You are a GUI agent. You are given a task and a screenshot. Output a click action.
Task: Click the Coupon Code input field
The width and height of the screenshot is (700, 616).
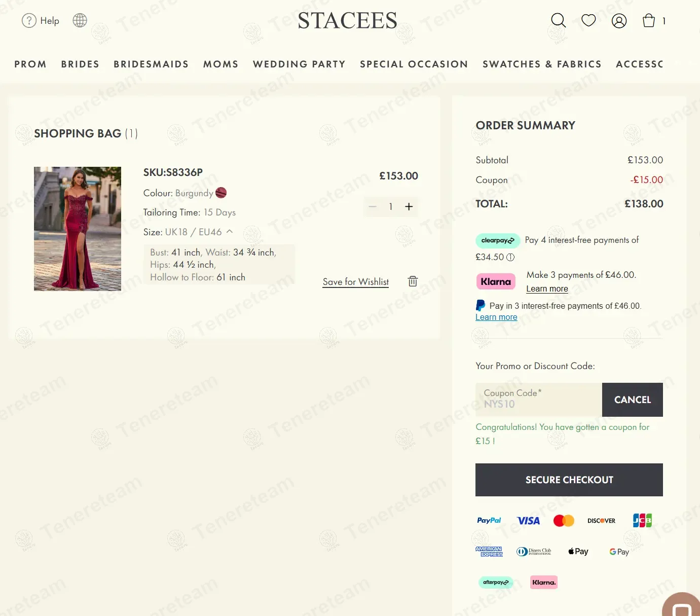point(538,400)
